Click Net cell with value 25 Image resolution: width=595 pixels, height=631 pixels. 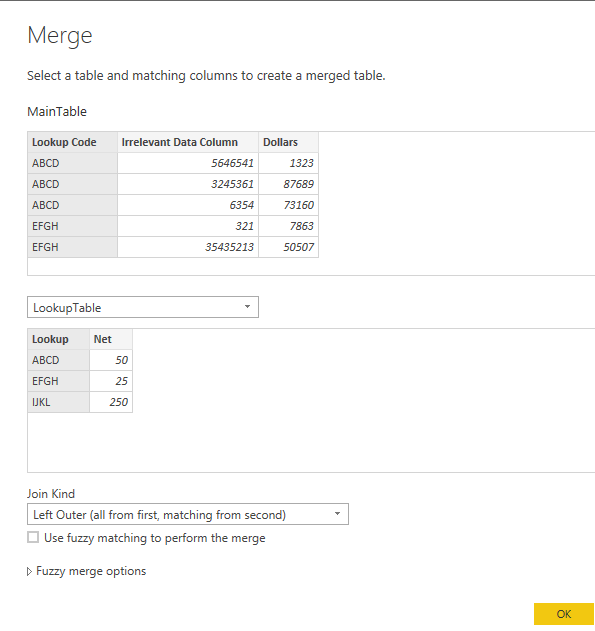pyautogui.click(x=111, y=381)
